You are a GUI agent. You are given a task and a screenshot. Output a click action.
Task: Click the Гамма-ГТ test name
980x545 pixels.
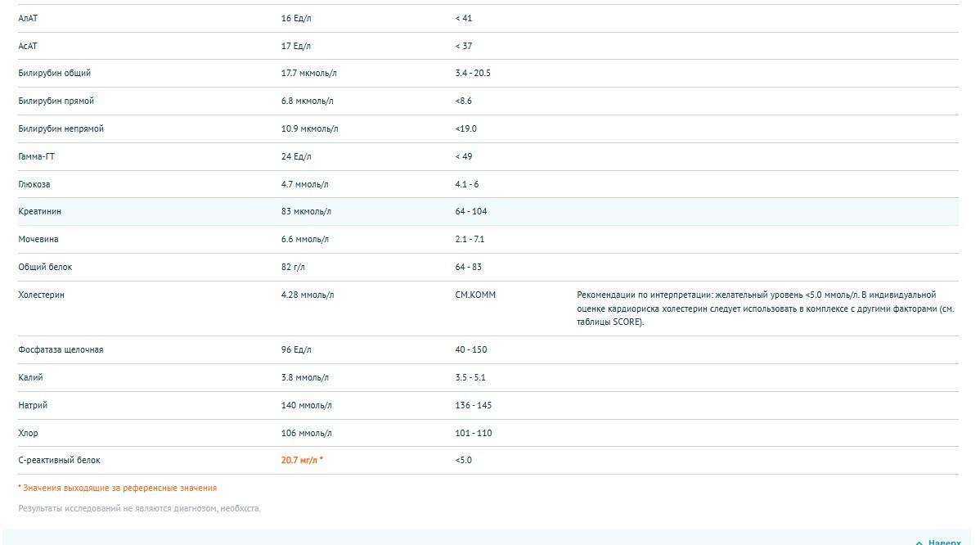38,157
